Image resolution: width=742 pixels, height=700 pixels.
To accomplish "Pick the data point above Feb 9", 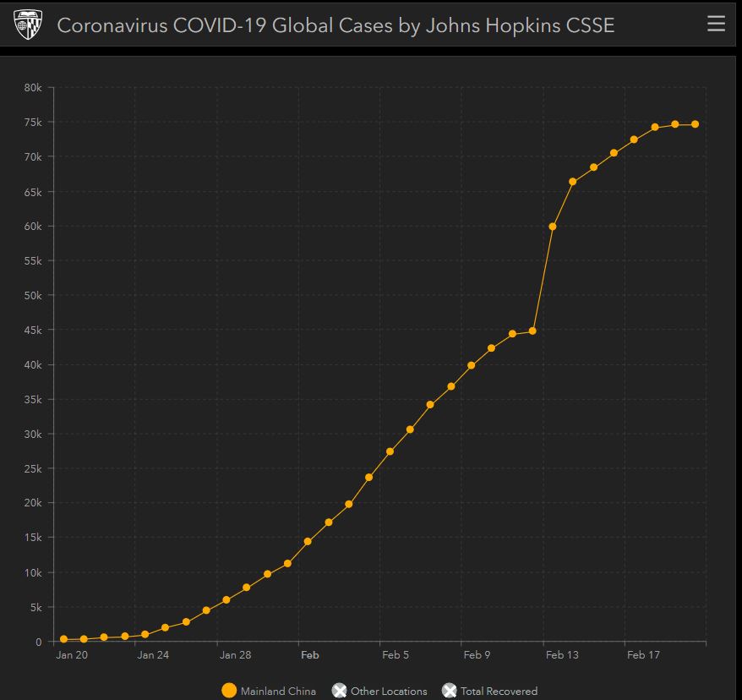I will pos(472,365).
